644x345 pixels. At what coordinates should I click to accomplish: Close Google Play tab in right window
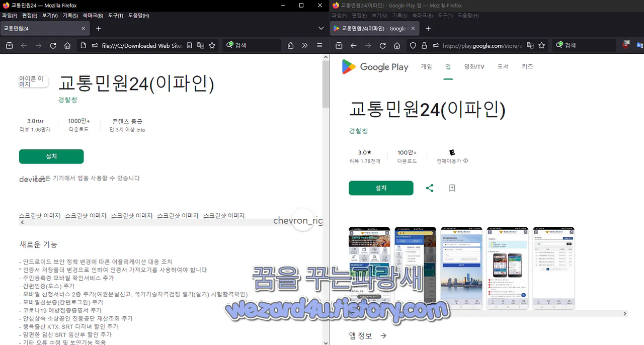pos(413,29)
